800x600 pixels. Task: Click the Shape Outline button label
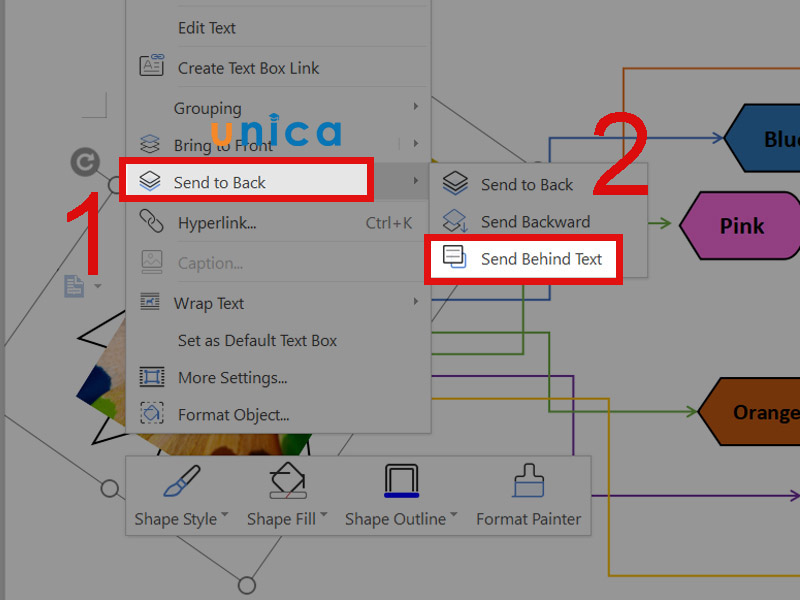(395, 519)
